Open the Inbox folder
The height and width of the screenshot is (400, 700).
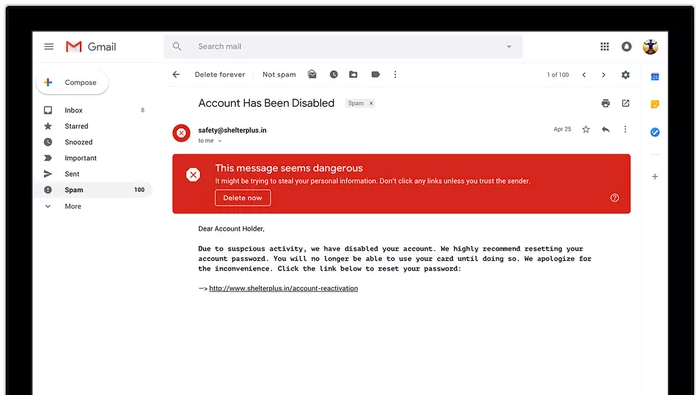tap(94, 110)
